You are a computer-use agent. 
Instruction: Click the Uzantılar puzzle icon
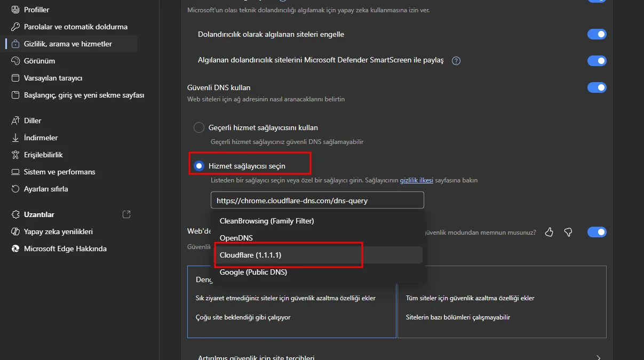click(x=15, y=214)
